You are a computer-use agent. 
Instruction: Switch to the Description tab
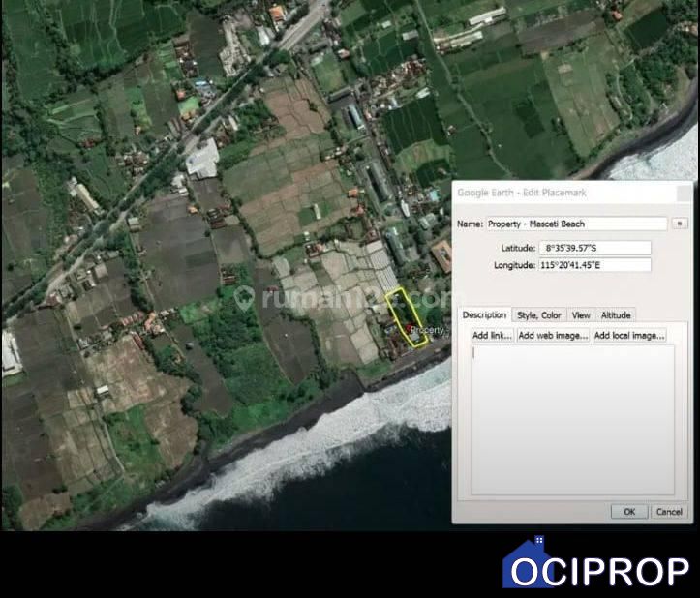pos(484,314)
